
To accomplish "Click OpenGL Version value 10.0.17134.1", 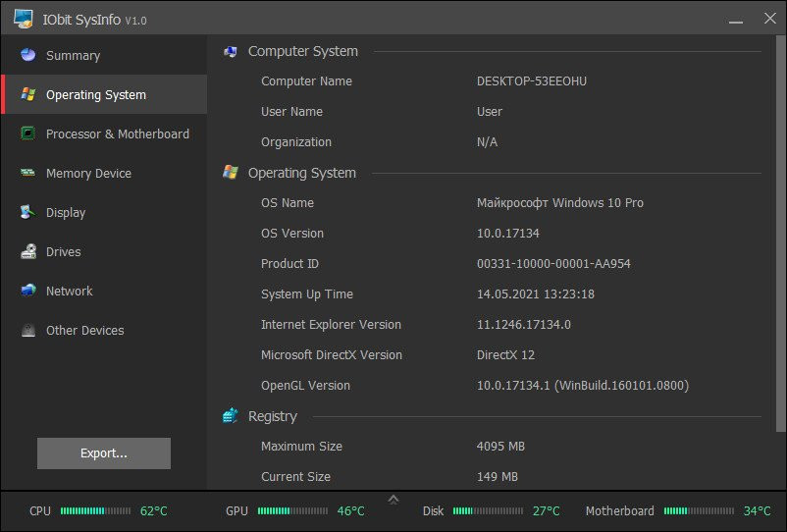I will [x=583, y=386].
